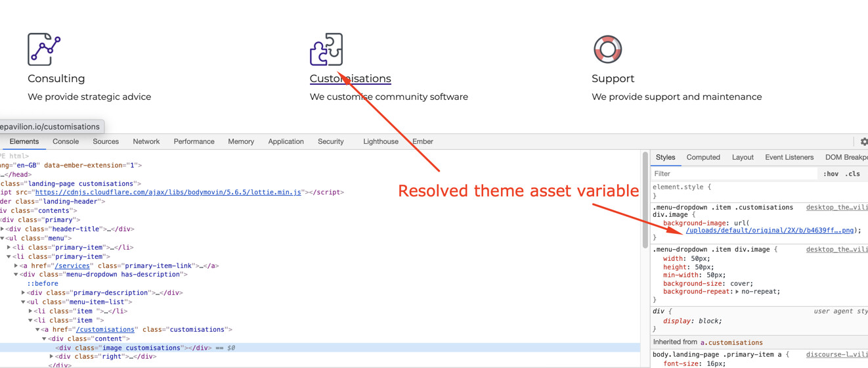This screenshot has height=368, width=868.
Task: Open the Lighthouse tab
Action: [x=381, y=141]
